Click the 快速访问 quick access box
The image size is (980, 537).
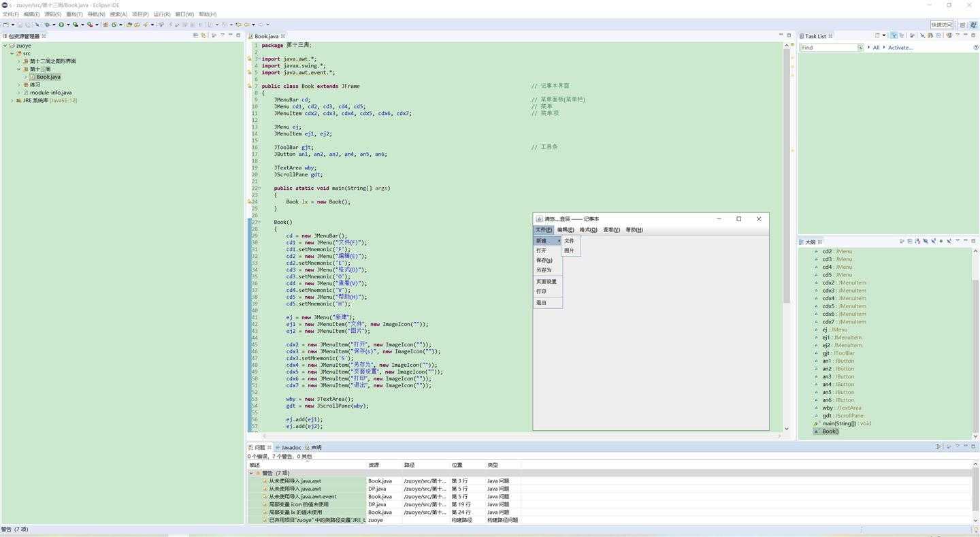pos(942,25)
